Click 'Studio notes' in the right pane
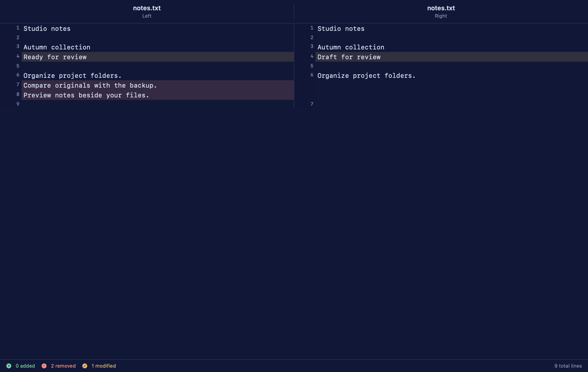This screenshot has width=588, height=372. [x=341, y=29]
